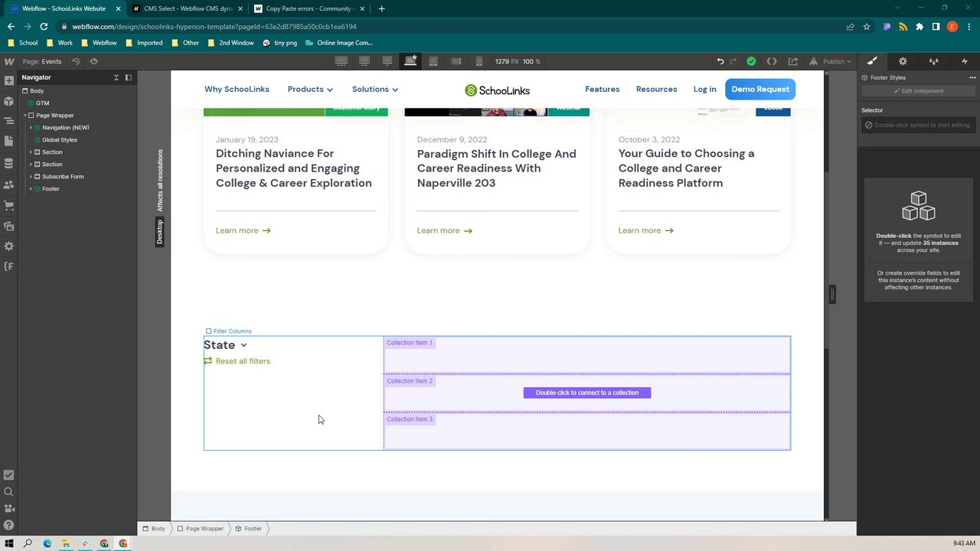Screen dimensions: 980x551
Task: Open the Symbols cube panel
Action: pyautogui.click(x=9, y=101)
